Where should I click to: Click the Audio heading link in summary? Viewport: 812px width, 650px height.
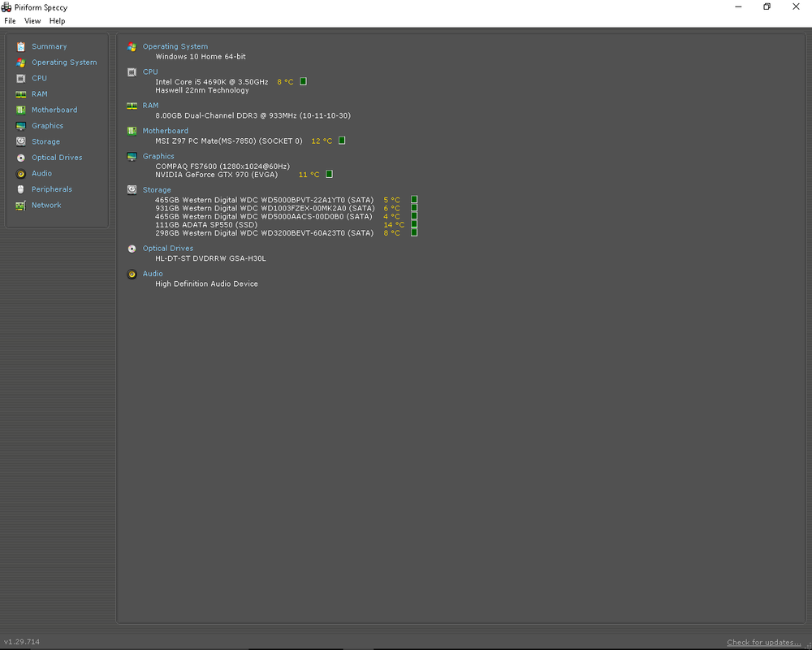(153, 274)
